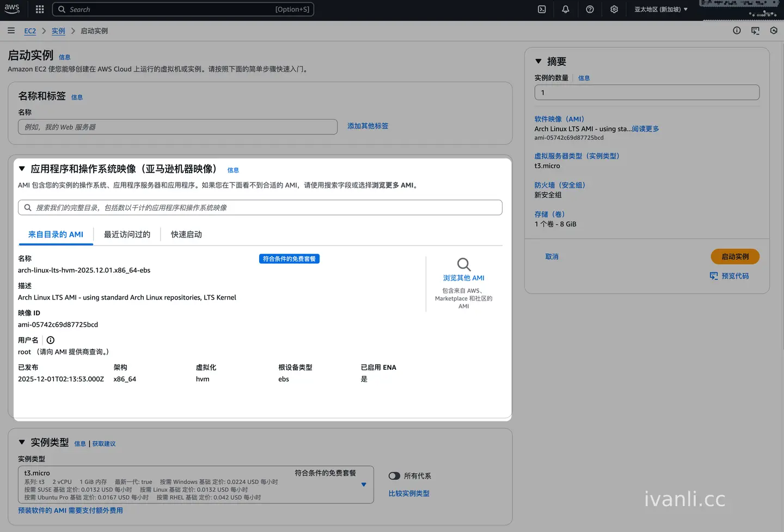Click the 浏览其他 AMI link
The image size is (784, 532).
tap(464, 278)
